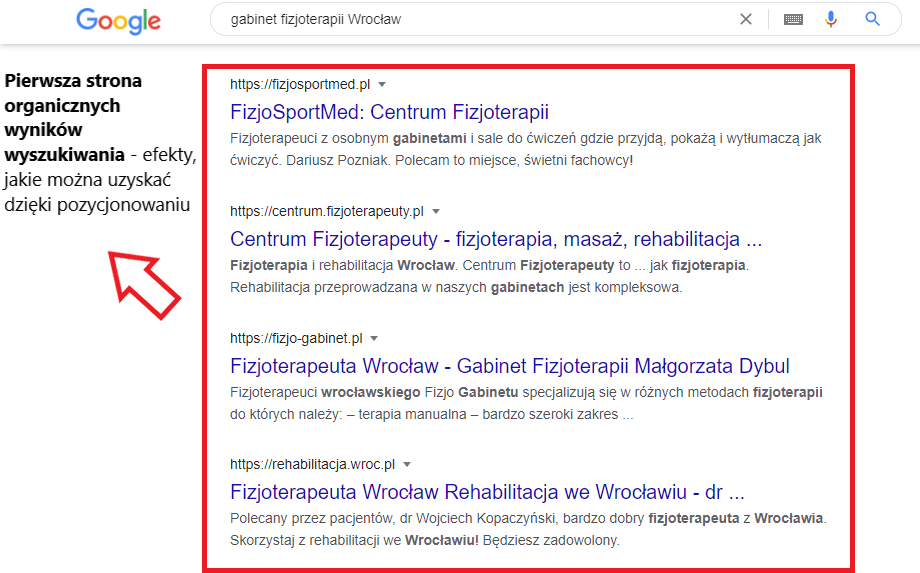The height and width of the screenshot is (573, 920).
Task: Click the https://fizjosportmed.pl URL
Action: (x=300, y=84)
